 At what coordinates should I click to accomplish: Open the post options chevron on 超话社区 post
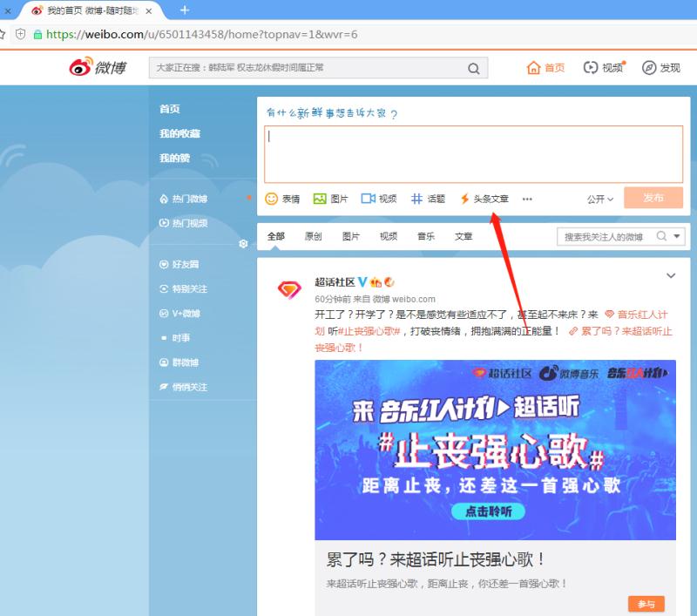pos(671,276)
